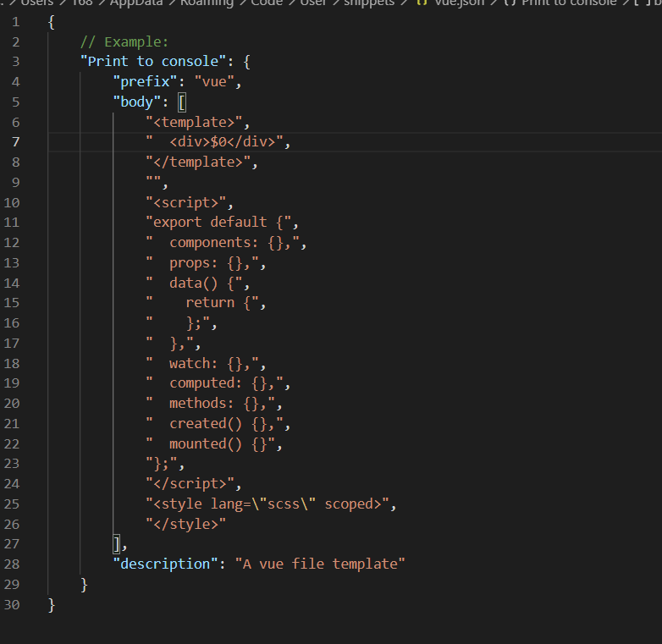Place cursor in '// Example:' comment

(x=124, y=42)
